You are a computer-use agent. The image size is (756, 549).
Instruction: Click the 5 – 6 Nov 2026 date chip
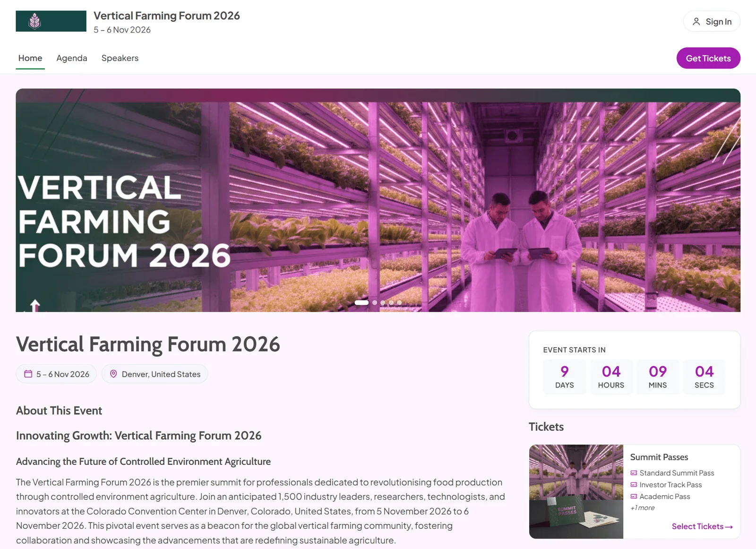coord(56,374)
